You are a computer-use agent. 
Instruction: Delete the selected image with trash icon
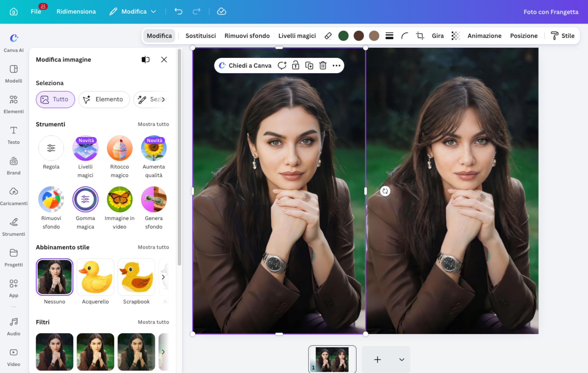click(x=323, y=66)
